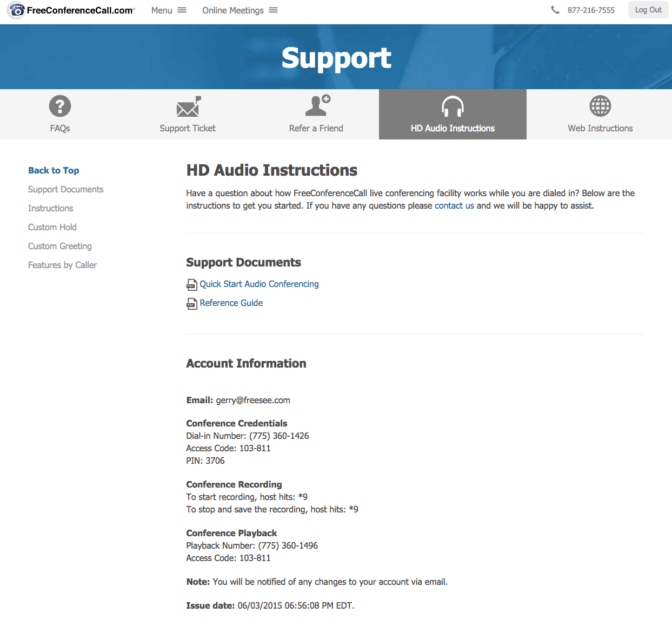Image resolution: width=672 pixels, height=640 pixels.
Task: Click the Conference Recording subheading
Action: (x=234, y=484)
